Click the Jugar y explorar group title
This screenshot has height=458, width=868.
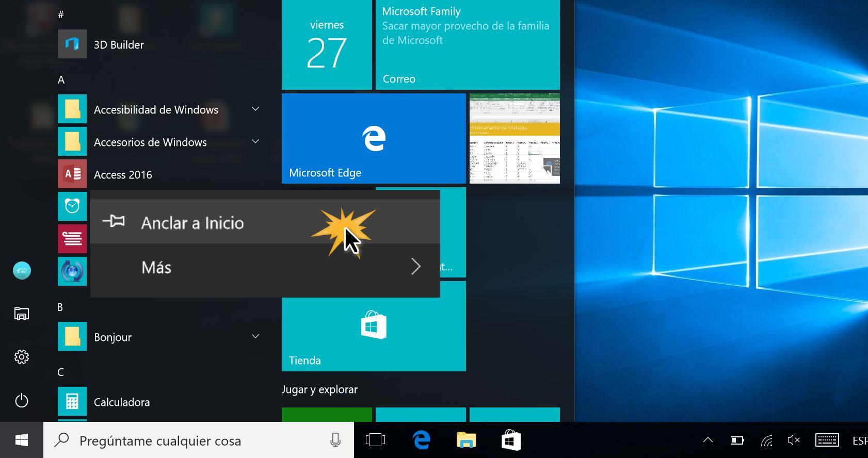point(319,389)
